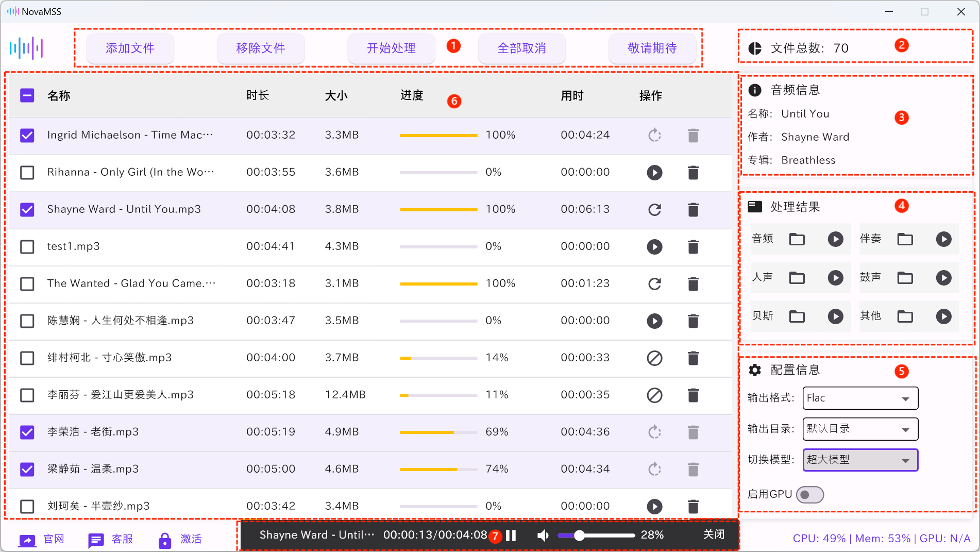Screen dimensions: 980x552
Task: Uncheck the 李荣浩 - 老街.mp3 checkbox
Action: 27,432
